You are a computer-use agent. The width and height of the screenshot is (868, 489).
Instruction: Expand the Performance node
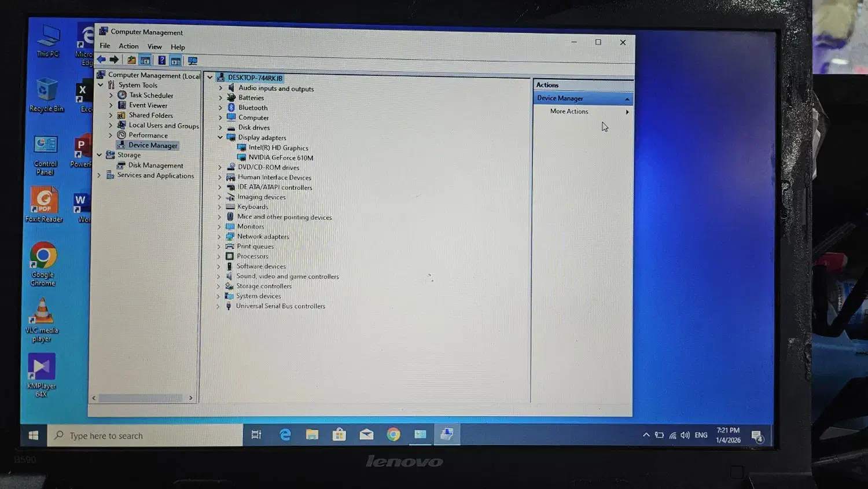click(x=111, y=135)
